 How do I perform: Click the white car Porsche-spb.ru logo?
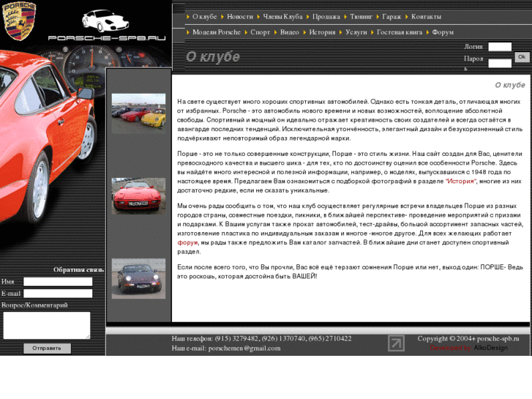tap(107, 25)
